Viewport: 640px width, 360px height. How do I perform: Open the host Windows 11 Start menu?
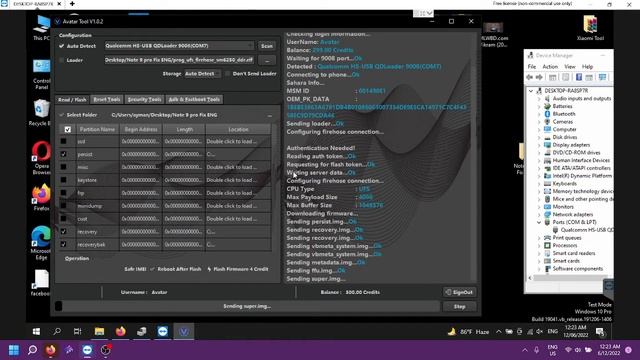(14, 350)
